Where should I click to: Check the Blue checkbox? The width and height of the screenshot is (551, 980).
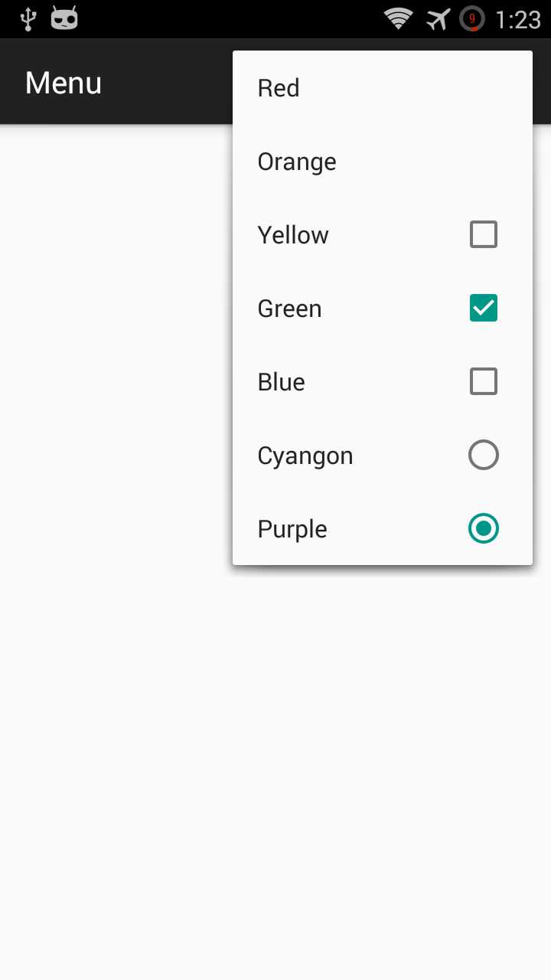(484, 381)
